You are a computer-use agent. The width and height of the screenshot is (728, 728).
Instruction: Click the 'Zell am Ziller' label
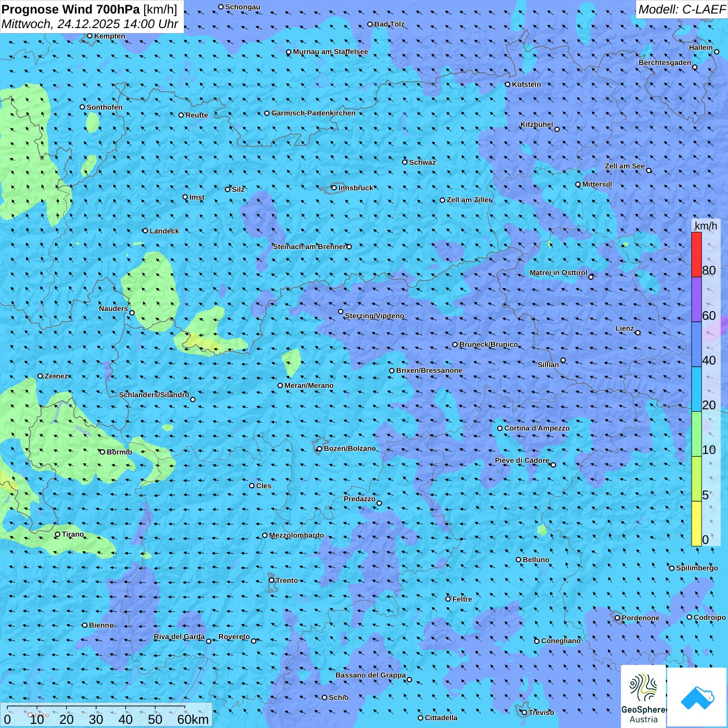pyautogui.click(x=469, y=200)
